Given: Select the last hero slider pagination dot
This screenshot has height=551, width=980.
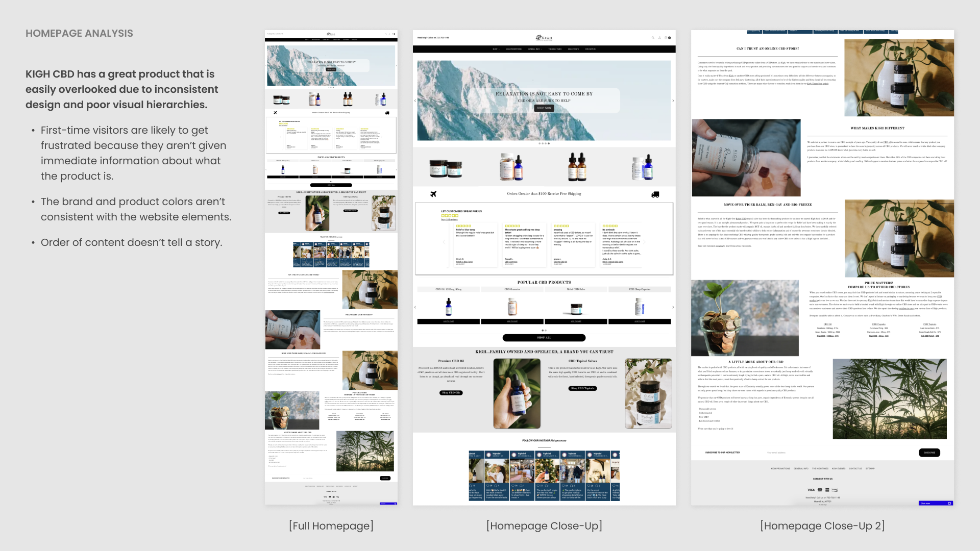Looking at the screenshot, I should point(549,143).
